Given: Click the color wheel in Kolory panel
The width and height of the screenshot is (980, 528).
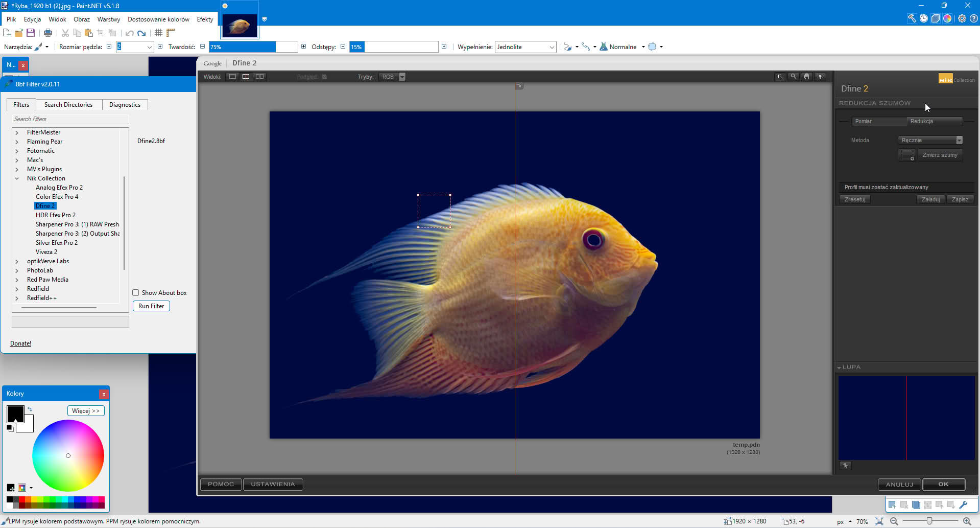Looking at the screenshot, I should coord(68,455).
